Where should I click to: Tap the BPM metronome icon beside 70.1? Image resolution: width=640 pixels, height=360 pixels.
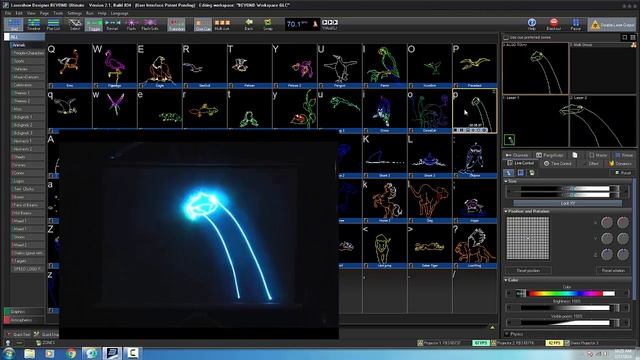tap(315, 24)
